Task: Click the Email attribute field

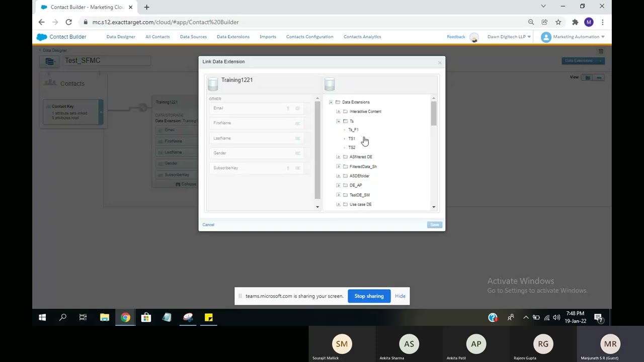Action: (256, 108)
